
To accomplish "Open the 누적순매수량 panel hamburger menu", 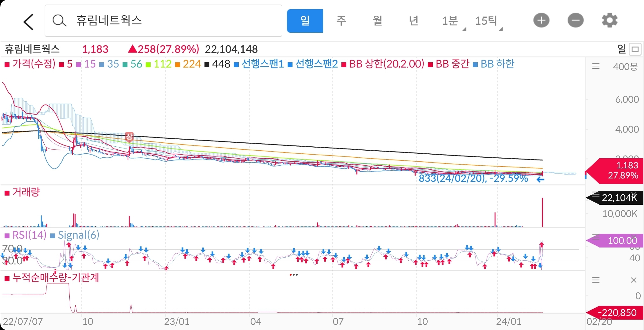I will 596,280.
